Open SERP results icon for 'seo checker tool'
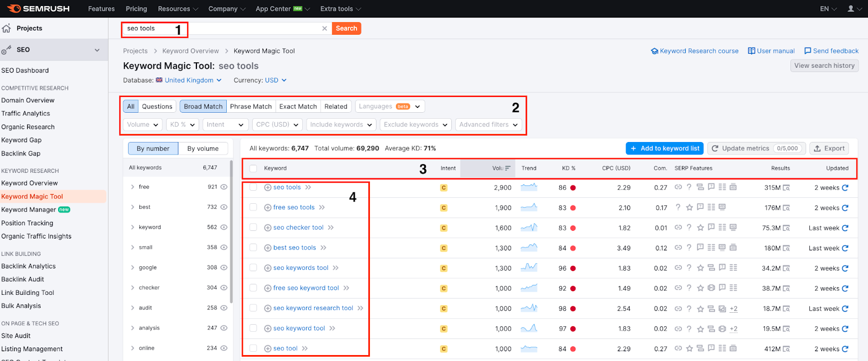Viewport: 868px width, 361px height. (x=787, y=228)
